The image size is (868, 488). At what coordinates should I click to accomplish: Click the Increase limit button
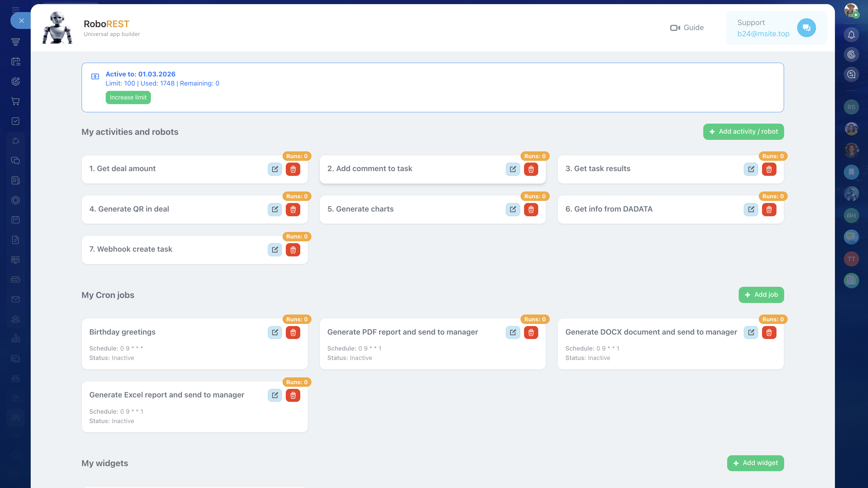tap(128, 97)
